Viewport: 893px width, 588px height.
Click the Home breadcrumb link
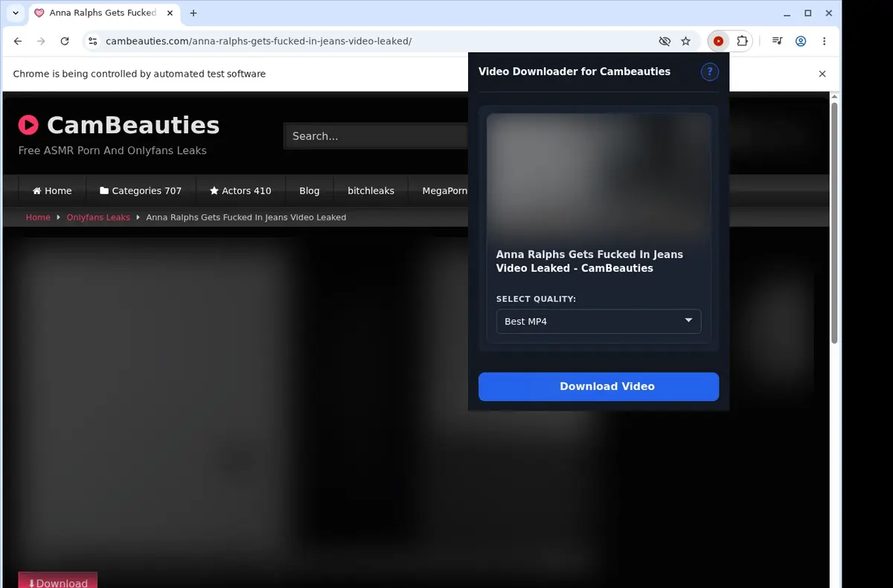point(38,217)
